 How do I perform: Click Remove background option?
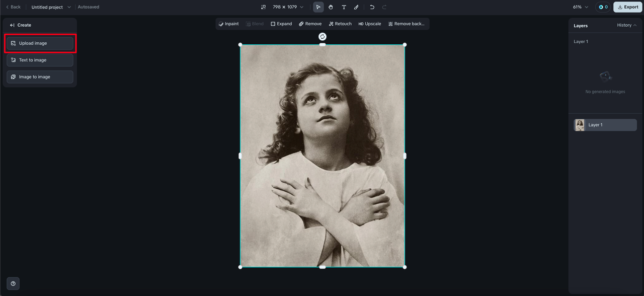407,24
